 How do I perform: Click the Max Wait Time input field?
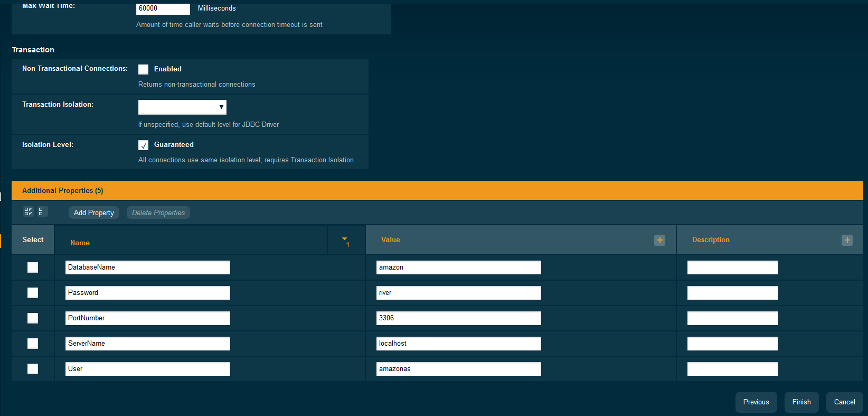pos(163,8)
